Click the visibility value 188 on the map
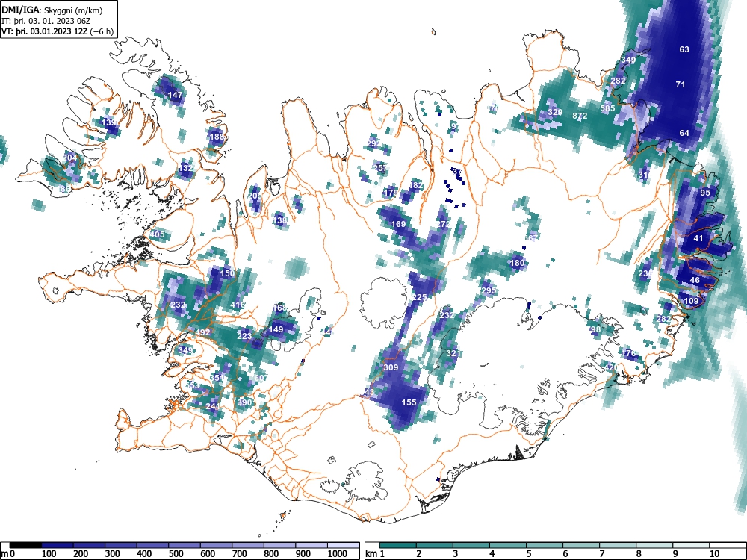This screenshot has width=747, height=560. tap(217, 137)
